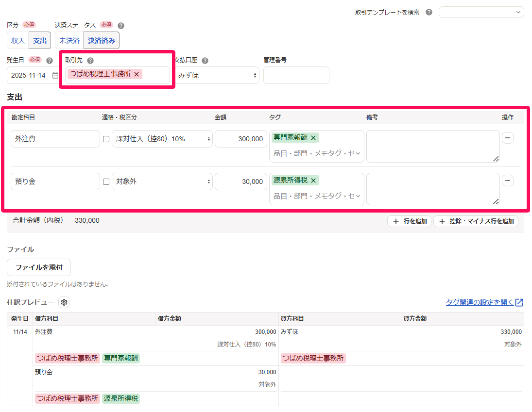Open 支払口座 みずほ dropdown
The width and height of the screenshot is (532, 412).
click(x=217, y=75)
